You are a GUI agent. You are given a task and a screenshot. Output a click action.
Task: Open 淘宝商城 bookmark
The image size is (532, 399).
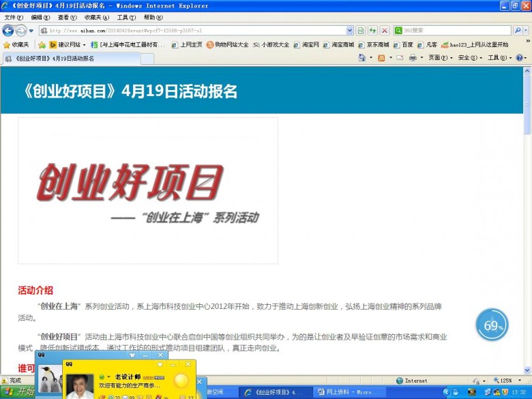click(x=338, y=44)
